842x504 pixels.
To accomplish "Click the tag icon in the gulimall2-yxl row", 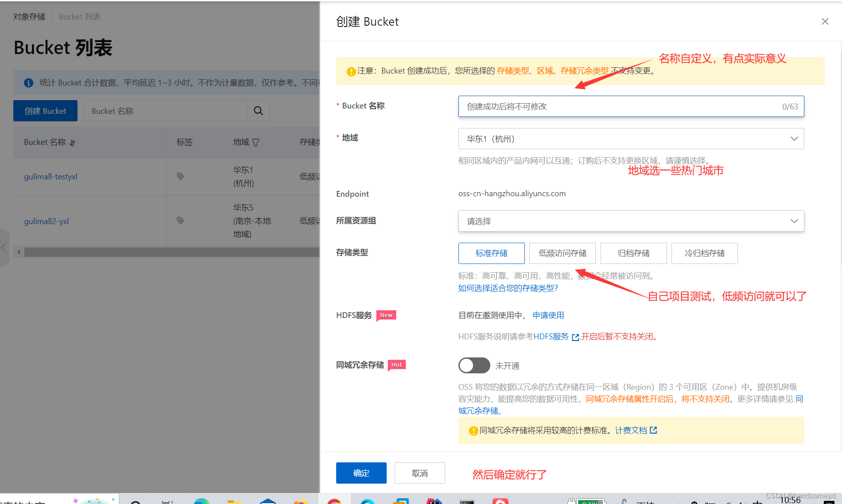I will 180,221.
